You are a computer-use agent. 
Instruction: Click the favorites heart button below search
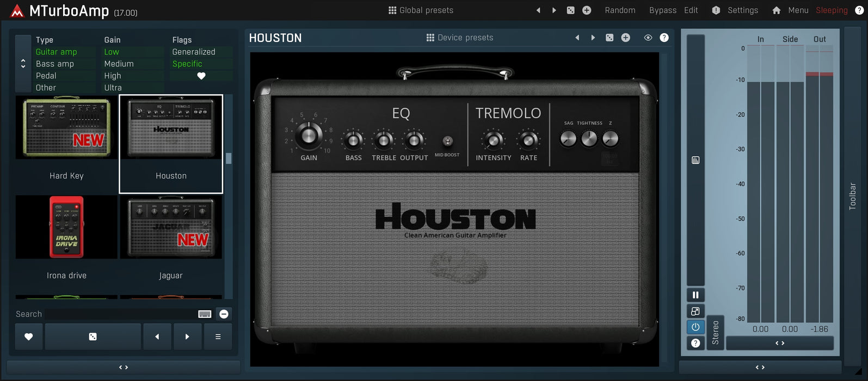29,337
